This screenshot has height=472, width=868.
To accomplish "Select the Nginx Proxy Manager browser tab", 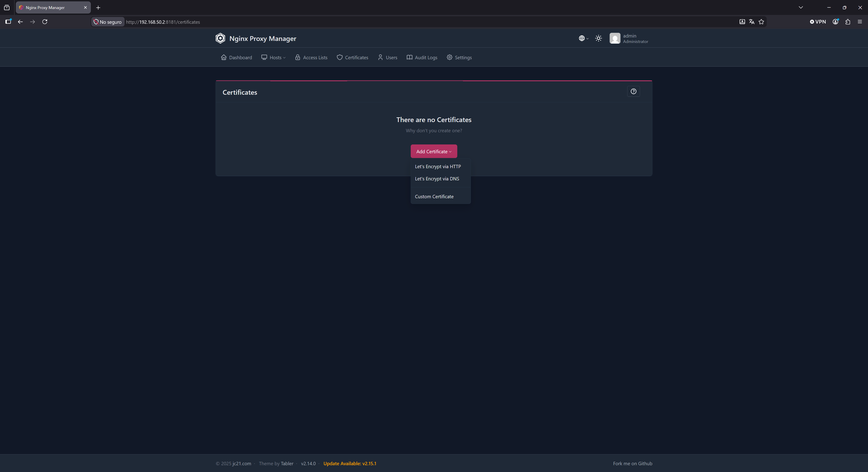I will [x=53, y=8].
